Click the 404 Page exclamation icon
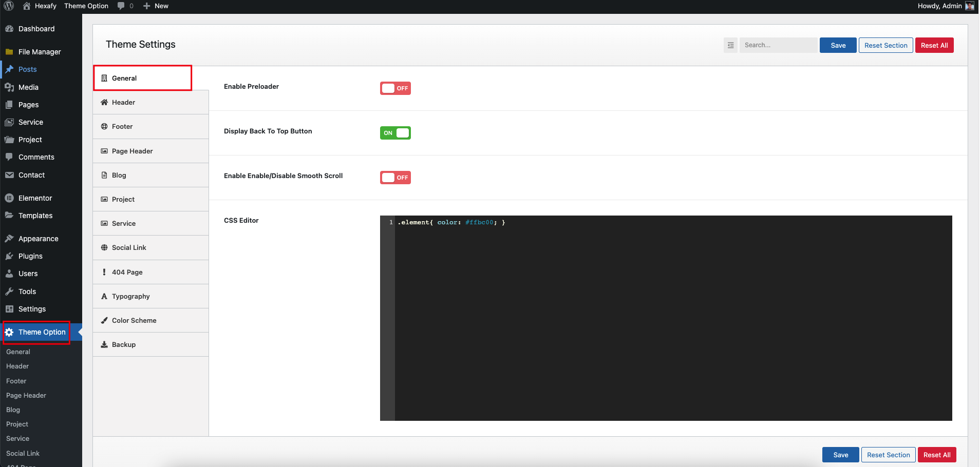The height and width of the screenshot is (467, 980). (104, 272)
